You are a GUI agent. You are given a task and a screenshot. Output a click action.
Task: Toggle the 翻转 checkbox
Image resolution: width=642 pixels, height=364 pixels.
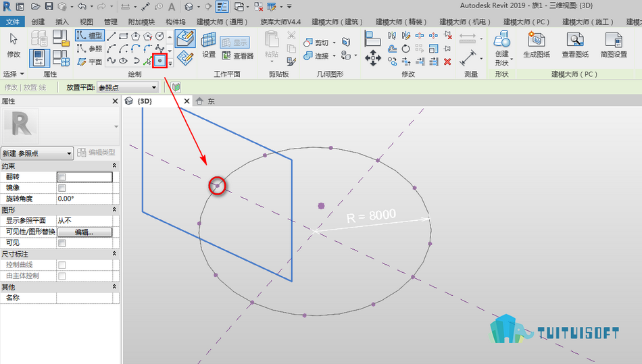click(x=61, y=177)
